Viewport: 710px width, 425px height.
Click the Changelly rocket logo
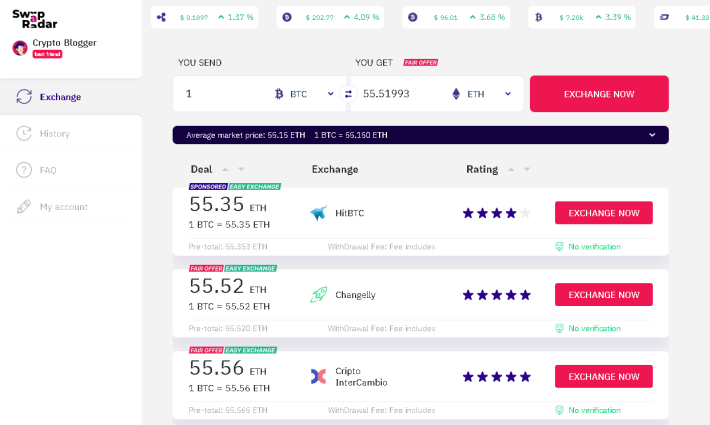(318, 295)
